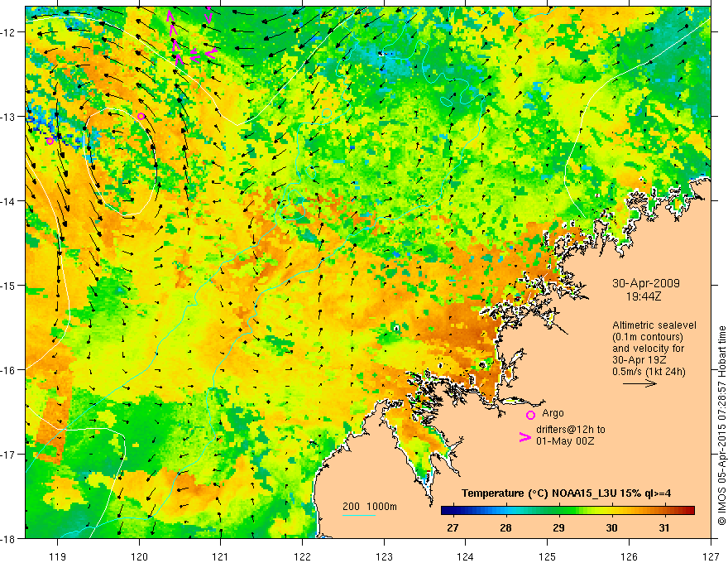
Task: Click the '200 1000m' depth contour label
Action: tap(370, 507)
